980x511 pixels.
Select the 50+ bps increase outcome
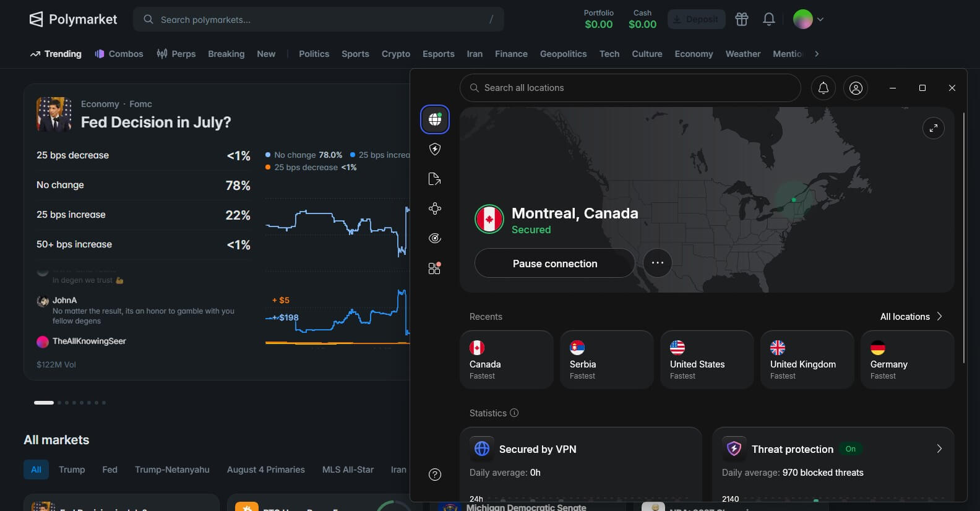tap(144, 244)
